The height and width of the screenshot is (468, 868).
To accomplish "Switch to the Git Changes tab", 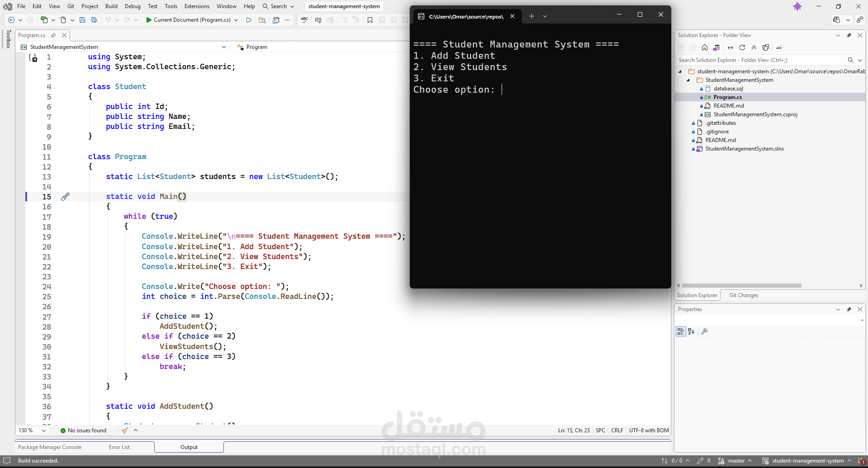I will point(744,295).
